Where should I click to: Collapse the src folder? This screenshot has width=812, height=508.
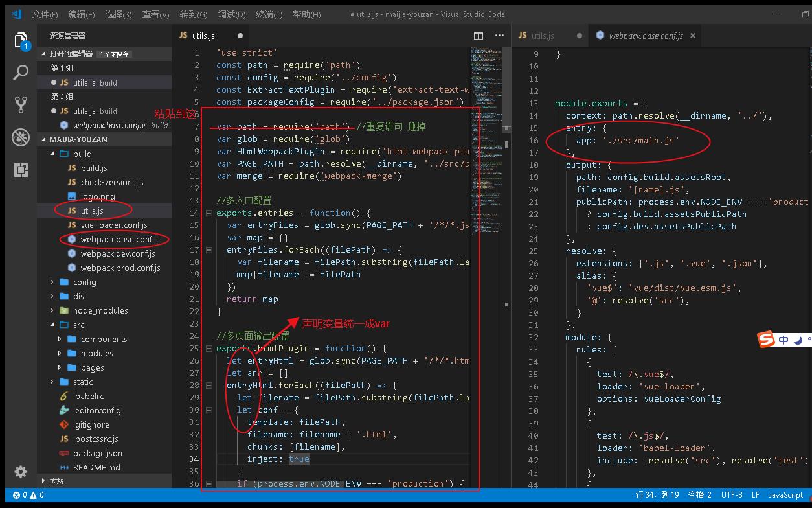click(x=104, y=325)
